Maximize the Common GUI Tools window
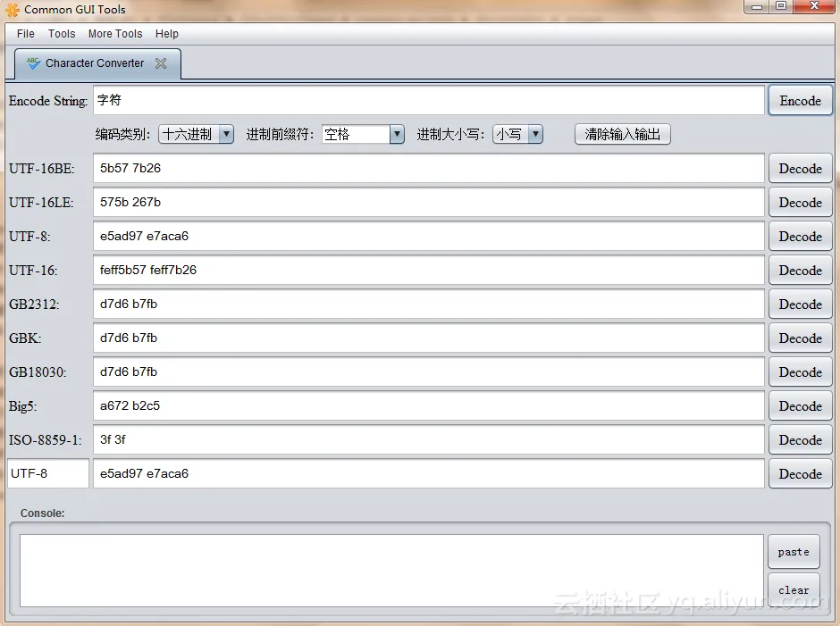This screenshot has height=626, width=840. click(x=781, y=6)
